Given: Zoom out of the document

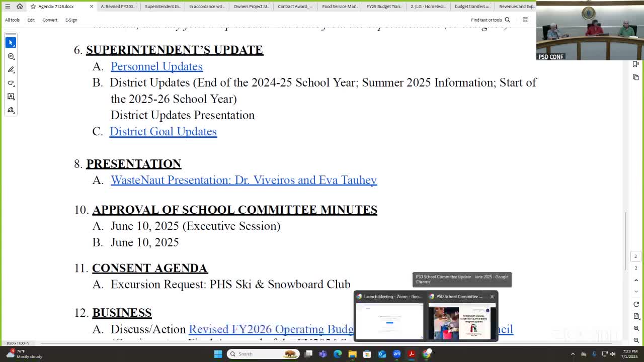Looking at the screenshot, I should click(636, 340).
